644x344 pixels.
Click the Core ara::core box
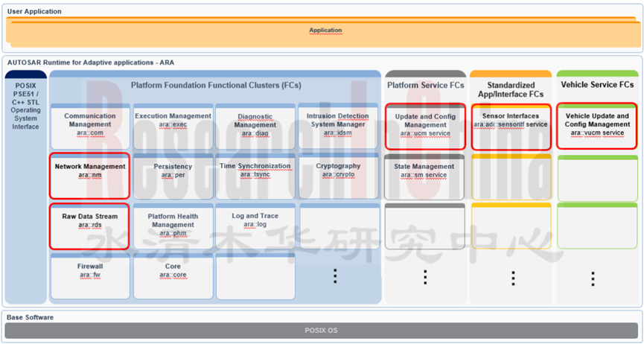pos(173,271)
